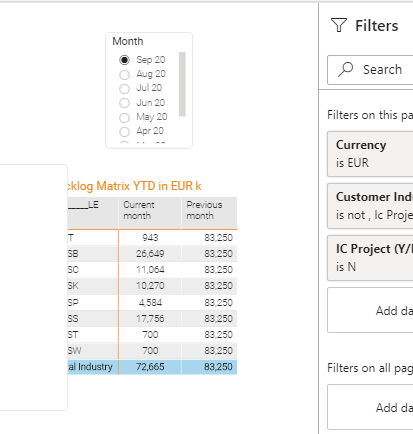Select the Aug 20 month option
This screenshot has height=434, width=413.
point(124,75)
